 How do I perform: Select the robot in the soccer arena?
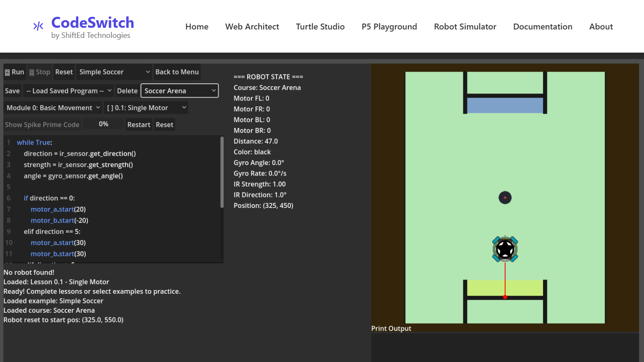pos(505,249)
